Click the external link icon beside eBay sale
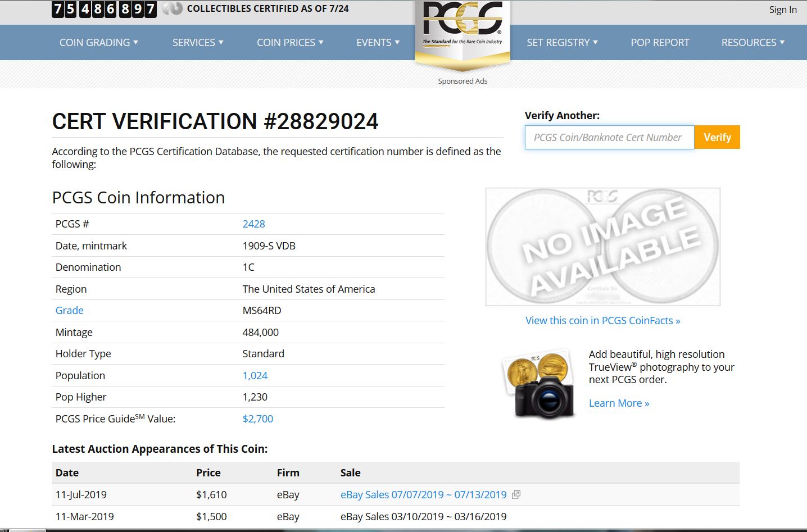 click(516, 494)
